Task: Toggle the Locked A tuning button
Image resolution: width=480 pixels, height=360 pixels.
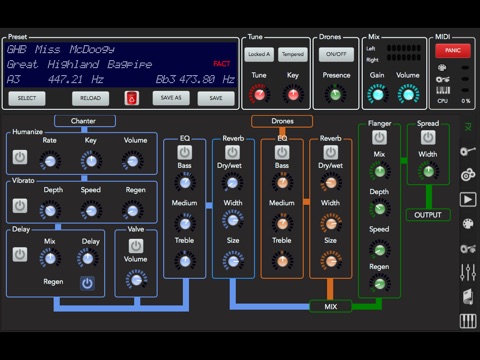Action: [x=259, y=54]
